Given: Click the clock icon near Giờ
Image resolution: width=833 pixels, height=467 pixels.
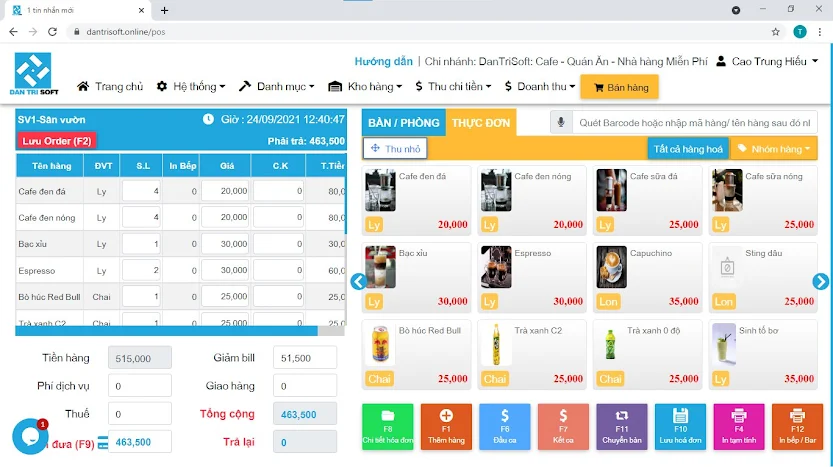Looking at the screenshot, I should (x=208, y=119).
